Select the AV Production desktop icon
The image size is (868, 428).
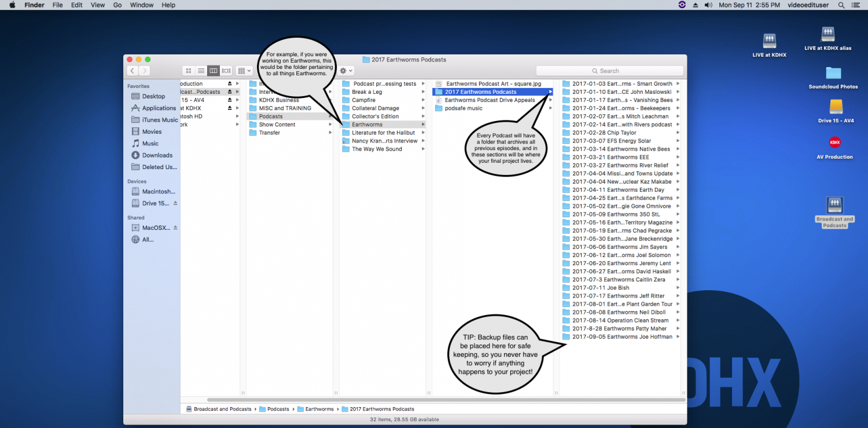(834, 142)
